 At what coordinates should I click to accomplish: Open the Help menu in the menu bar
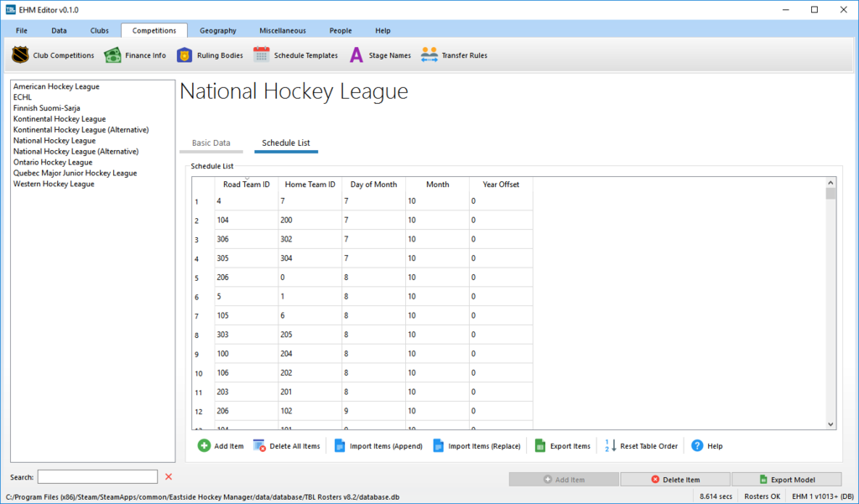(x=383, y=31)
